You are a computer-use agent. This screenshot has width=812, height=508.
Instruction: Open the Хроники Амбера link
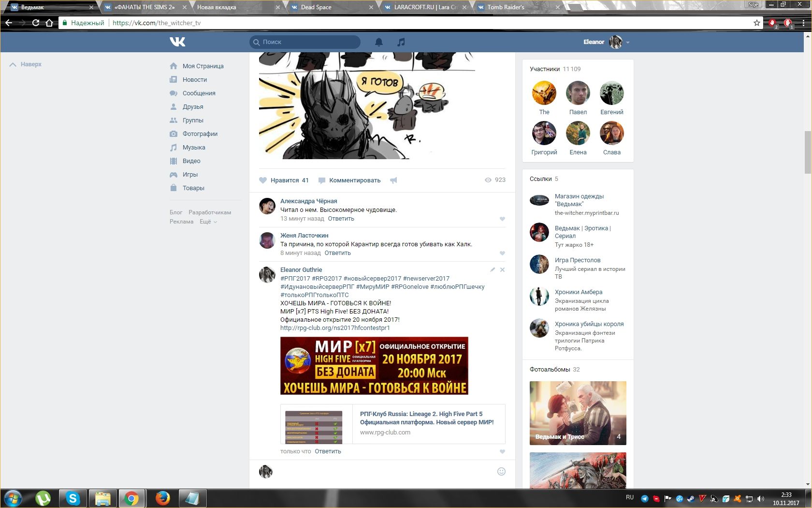579,292
